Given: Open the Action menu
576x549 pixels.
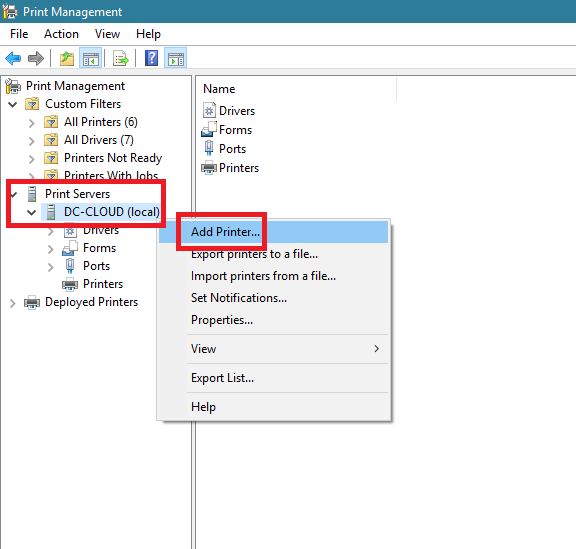Looking at the screenshot, I should pos(61,34).
